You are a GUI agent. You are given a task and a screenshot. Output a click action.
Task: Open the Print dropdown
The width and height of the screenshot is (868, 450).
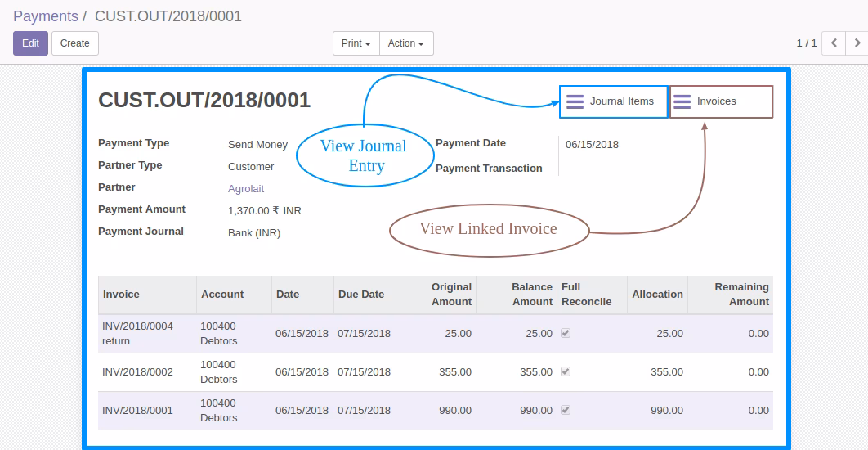click(x=356, y=43)
